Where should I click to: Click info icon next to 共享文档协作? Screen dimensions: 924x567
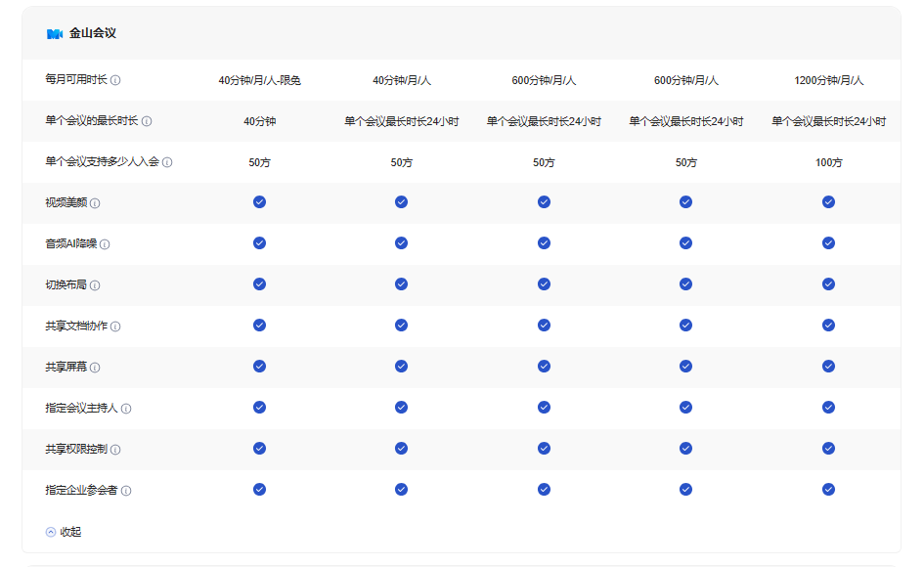pyautogui.click(x=115, y=327)
